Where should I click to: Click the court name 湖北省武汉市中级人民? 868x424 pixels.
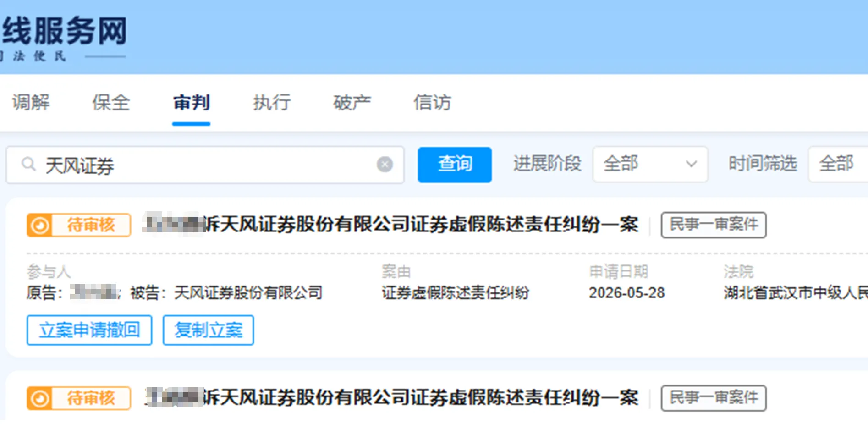pos(796,293)
